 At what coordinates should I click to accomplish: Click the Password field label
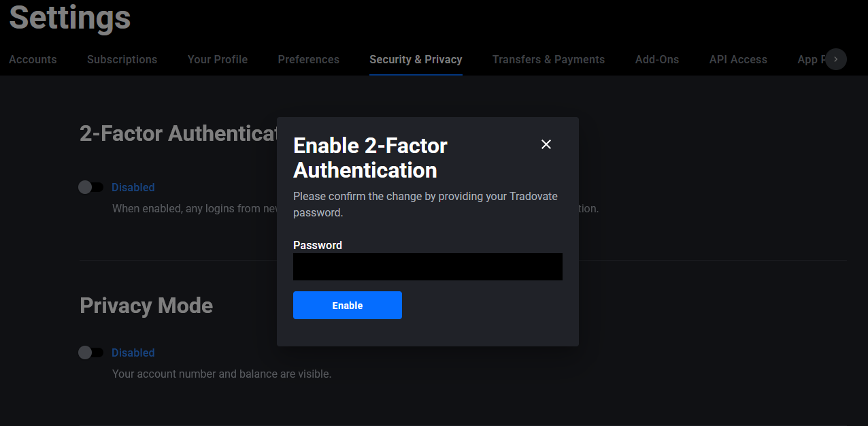coord(318,245)
